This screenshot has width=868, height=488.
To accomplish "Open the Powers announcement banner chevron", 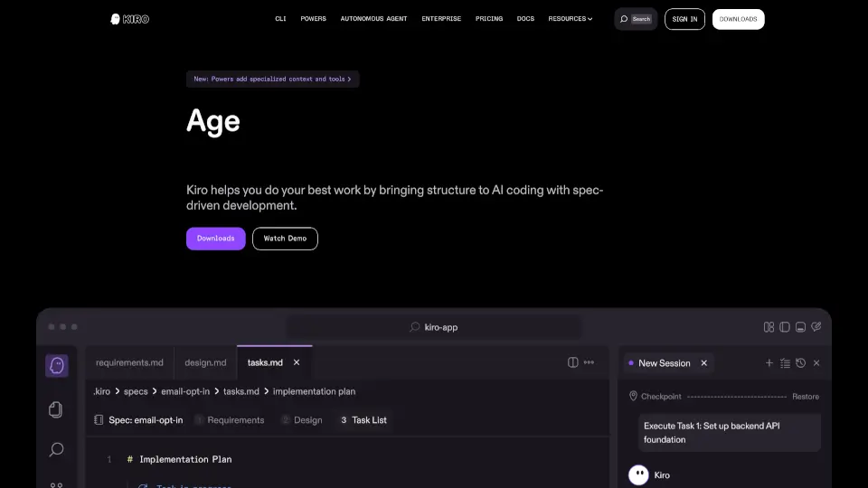I will [349, 80].
